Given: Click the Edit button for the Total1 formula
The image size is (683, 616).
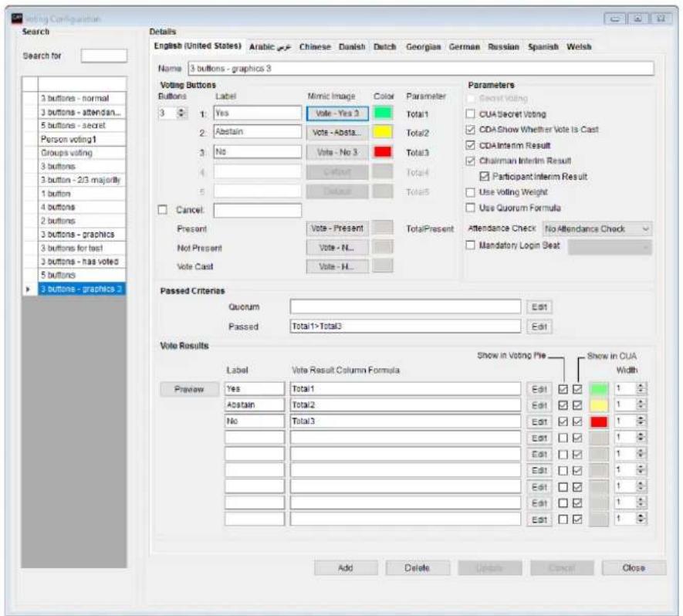Looking at the screenshot, I should pos(539,389).
